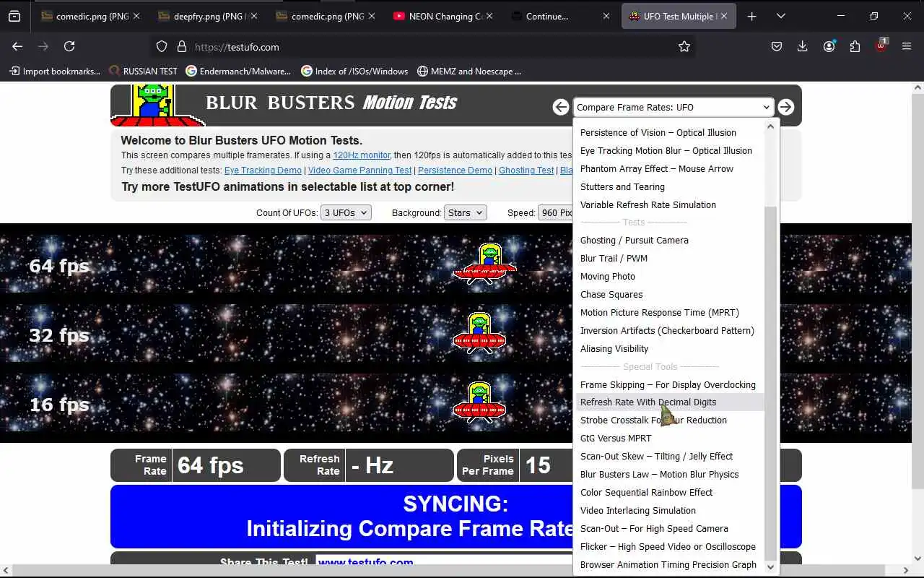The width and height of the screenshot is (924, 578).
Task: Open the Ghosting Test link
Action: (x=526, y=171)
